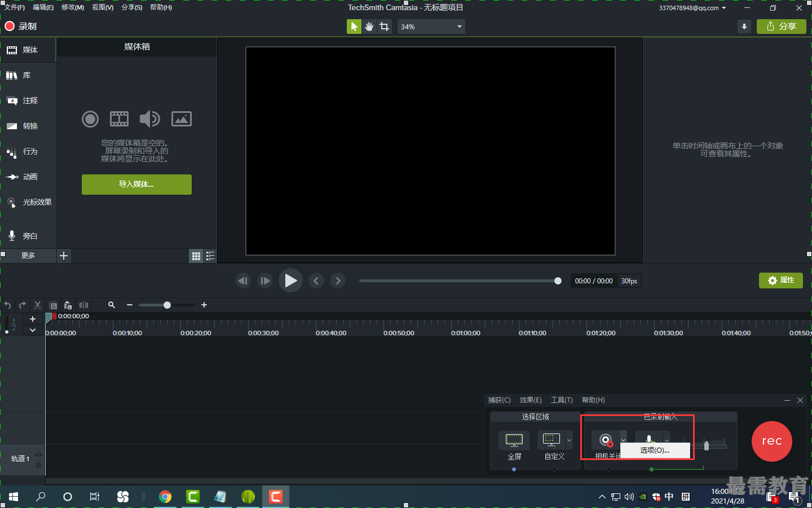
Task: Click the playback progress slider handle
Action: tap(558, 281)
